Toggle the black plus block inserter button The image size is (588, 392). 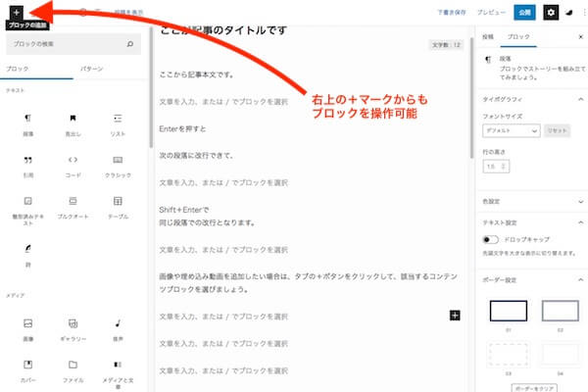point(16,13)
